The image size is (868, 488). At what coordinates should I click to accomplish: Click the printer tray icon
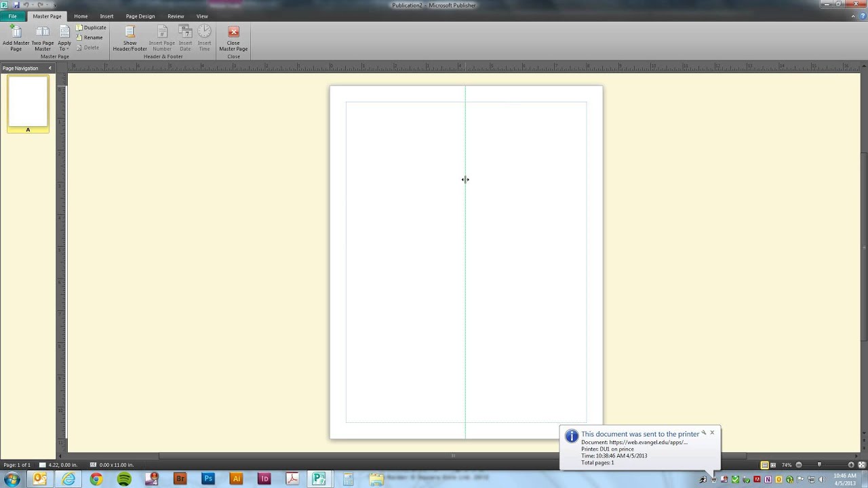coord(713,480)
